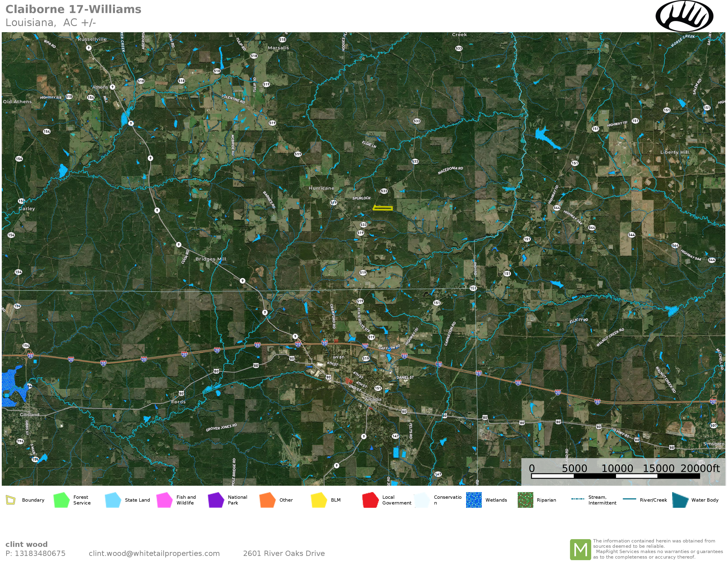Click the pink Fish and Wildlife swatch

(164, 500)
